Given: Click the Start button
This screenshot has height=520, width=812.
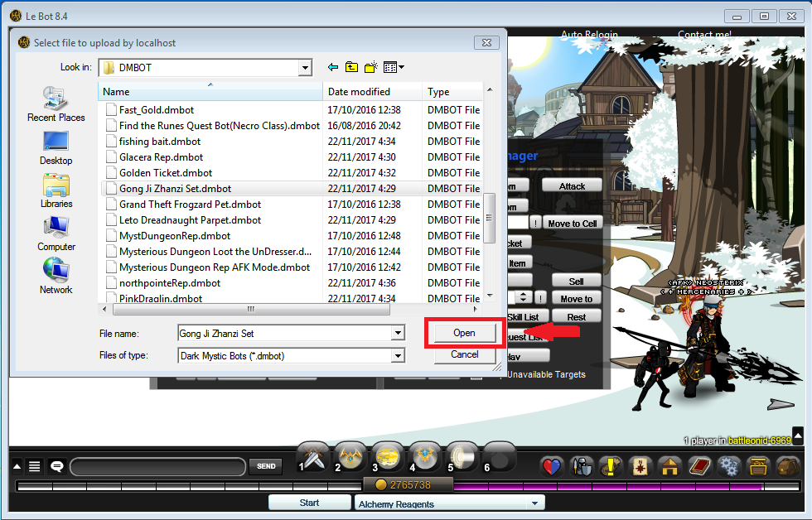Looking at the screenshot, I should [310, 503].
